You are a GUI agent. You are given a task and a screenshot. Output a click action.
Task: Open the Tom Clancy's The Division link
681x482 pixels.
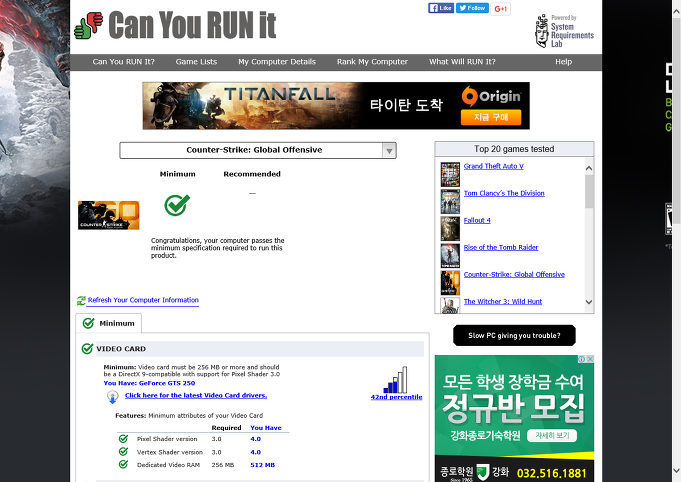[x=504, y=193]
